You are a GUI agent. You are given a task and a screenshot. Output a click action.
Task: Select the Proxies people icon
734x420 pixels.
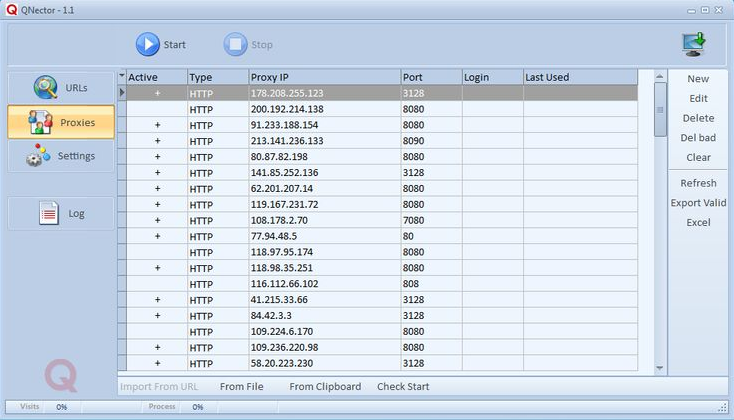[40, 122]
